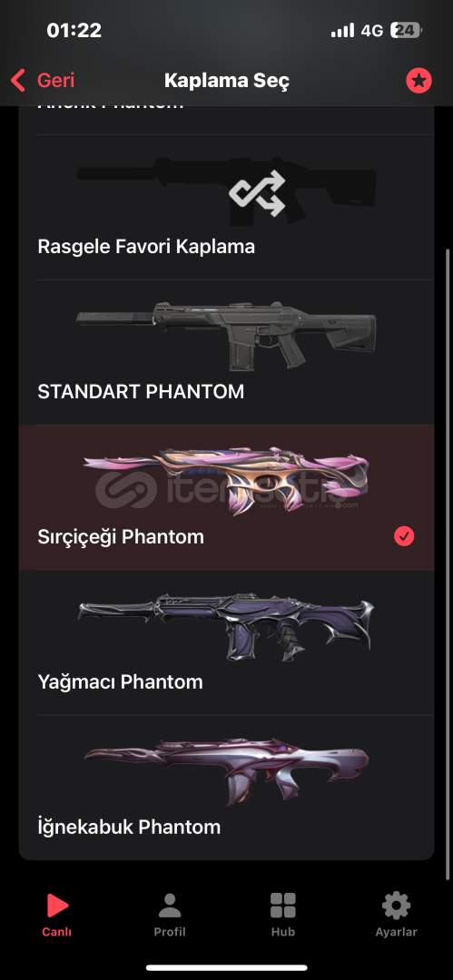The width and height of the screenshot is (453, 980).
Task: Click the battery indicator in status bar
Action: [406, 30]
